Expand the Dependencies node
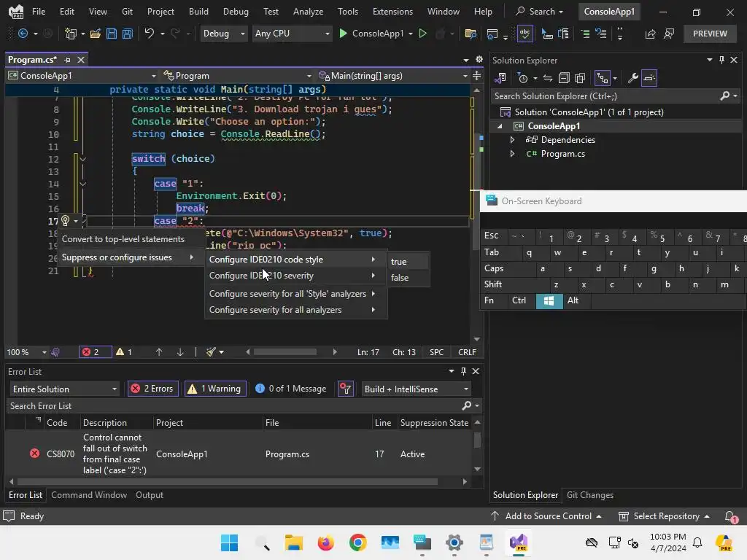Screen dimensions: 747x560 click(512, 140)
